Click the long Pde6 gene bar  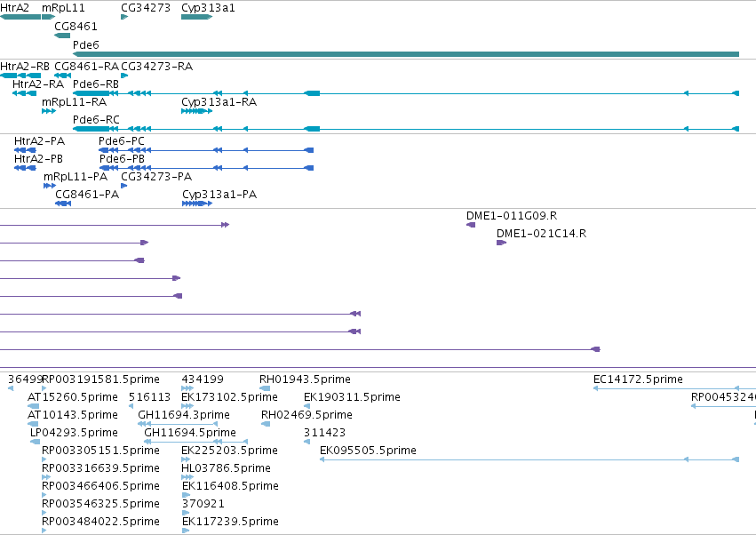tap(406, 54)
